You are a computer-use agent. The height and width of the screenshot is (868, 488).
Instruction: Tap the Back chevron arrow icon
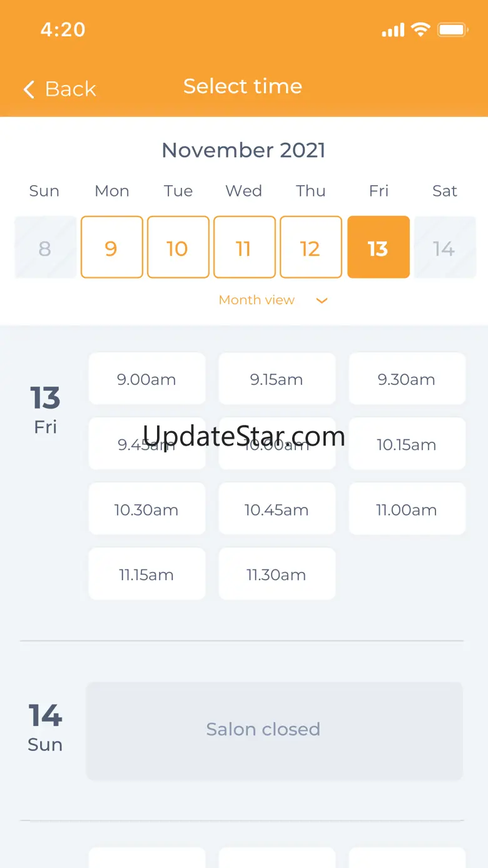[29, 89]
